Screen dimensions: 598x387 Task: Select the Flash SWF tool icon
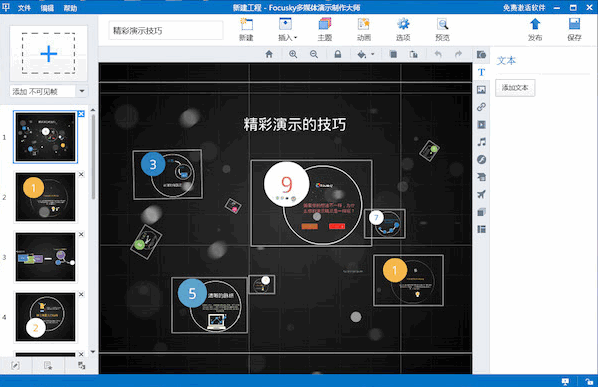tap(481, 159)
